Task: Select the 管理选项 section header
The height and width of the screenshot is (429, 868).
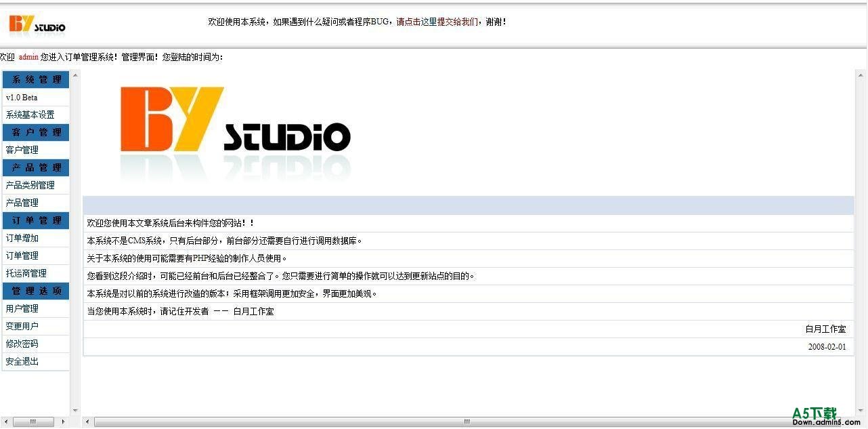Action: click(x=37, y=291)
